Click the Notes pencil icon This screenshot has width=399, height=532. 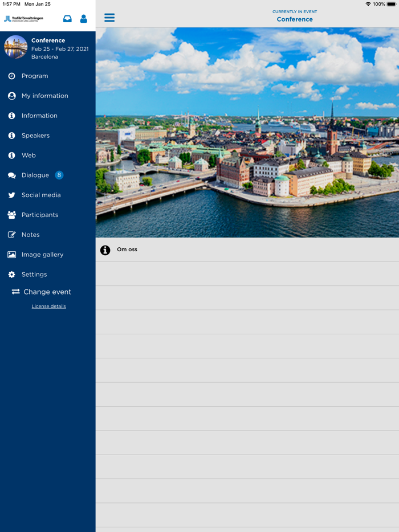11,235
